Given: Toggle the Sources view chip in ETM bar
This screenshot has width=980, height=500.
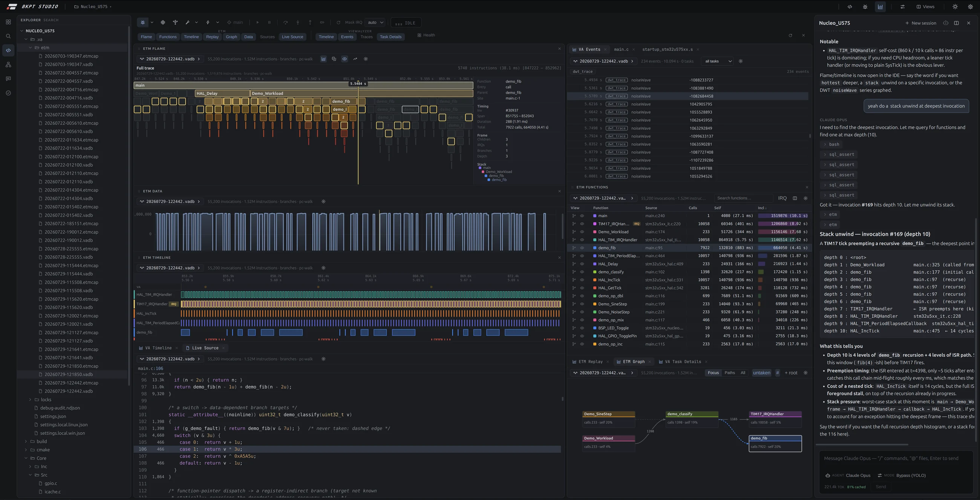Looking at the screenshot, I should 267,37.
